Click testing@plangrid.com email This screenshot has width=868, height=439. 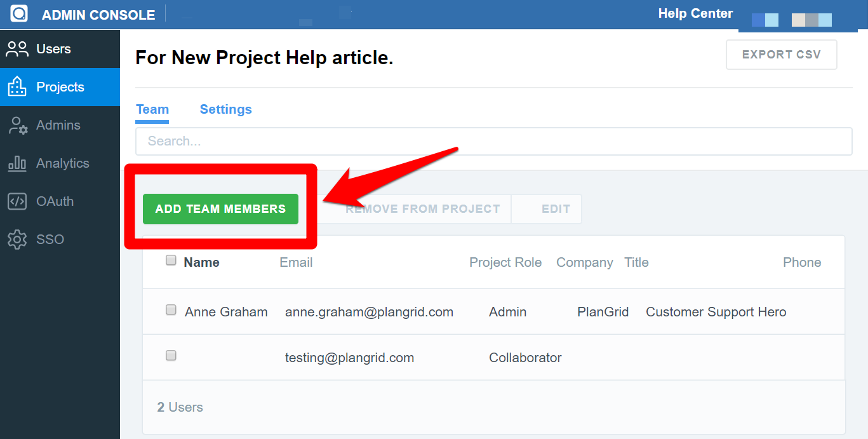[349, 358]
